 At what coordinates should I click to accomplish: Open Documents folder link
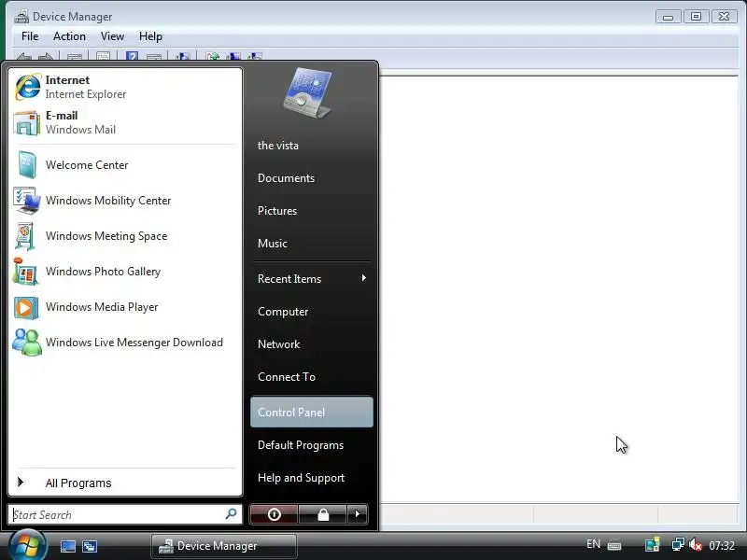[312, 178]
